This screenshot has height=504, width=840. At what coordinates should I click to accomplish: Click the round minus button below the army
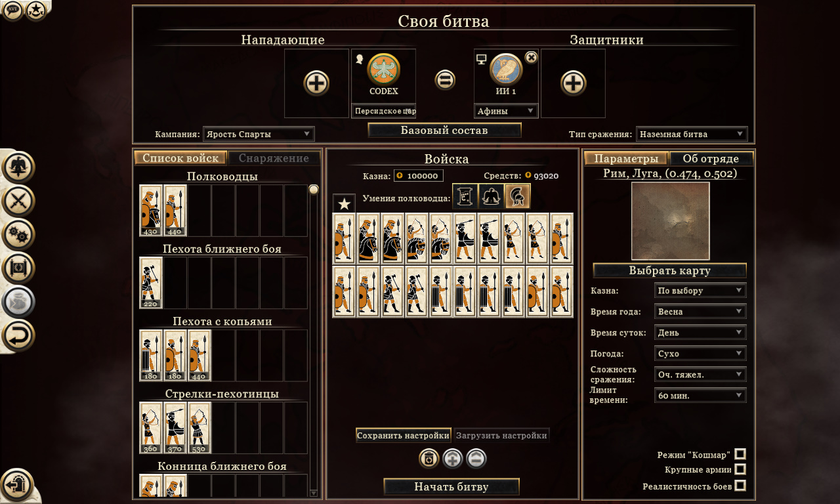[476, 458]
